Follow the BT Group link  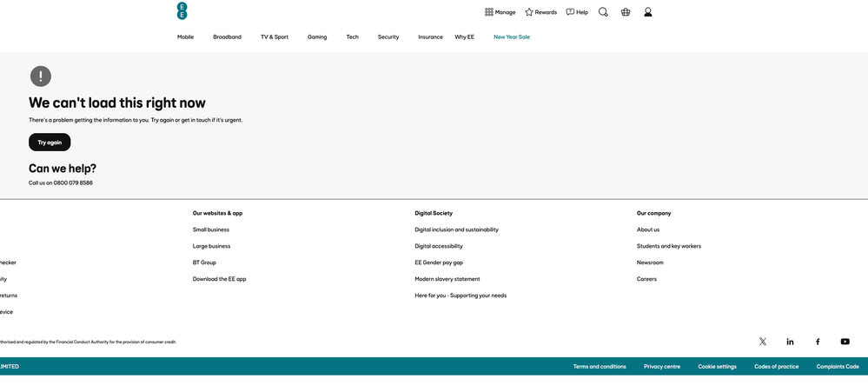204,262
